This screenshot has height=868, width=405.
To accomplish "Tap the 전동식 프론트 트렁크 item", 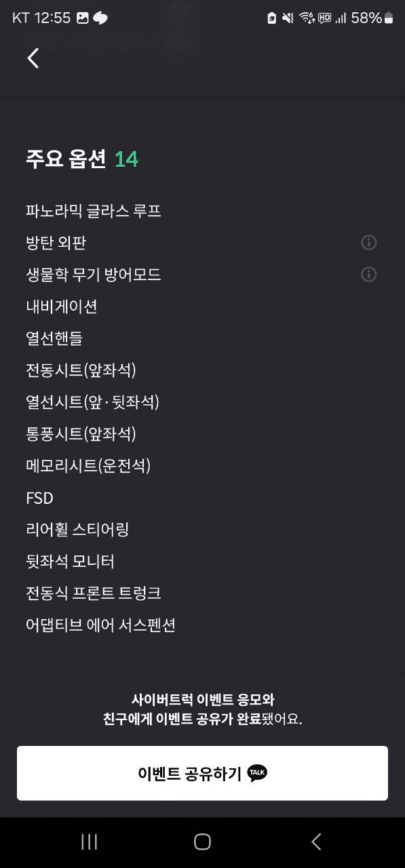I will 93,593.
